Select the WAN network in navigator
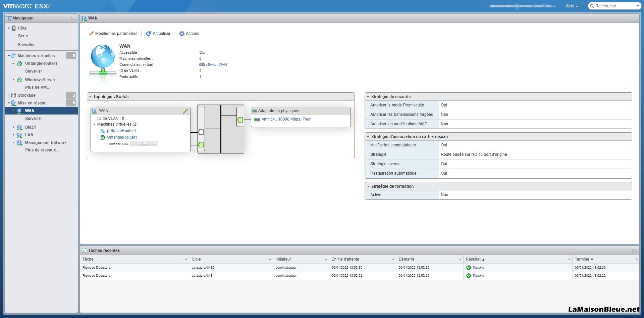Image resolution: width=644 pixels, height=318 pixels. pos(41,111)
